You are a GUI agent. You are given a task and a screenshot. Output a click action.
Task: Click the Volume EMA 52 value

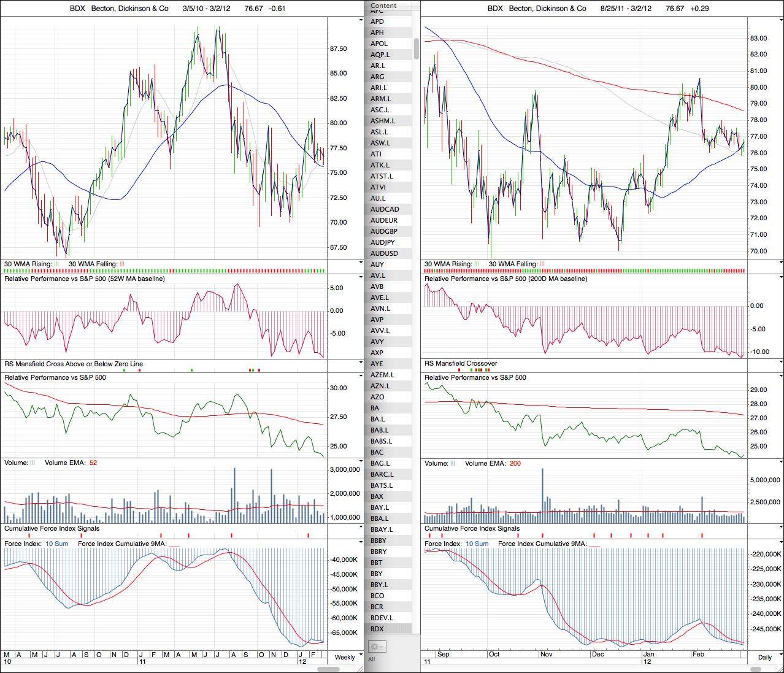93,463
